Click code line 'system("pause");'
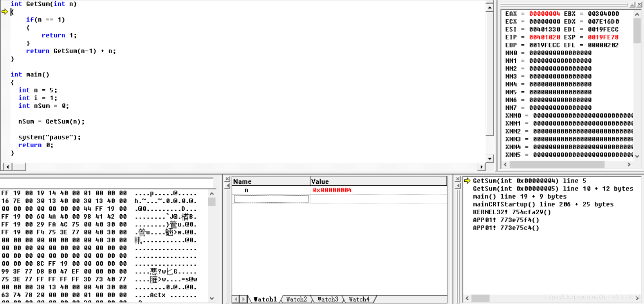644x304 pixels. pyautogui.click(x=49, y=137)
